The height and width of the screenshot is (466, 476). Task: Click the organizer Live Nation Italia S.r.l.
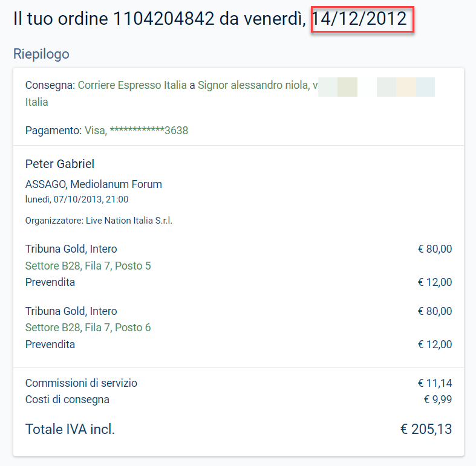click(x=129, y=221)
